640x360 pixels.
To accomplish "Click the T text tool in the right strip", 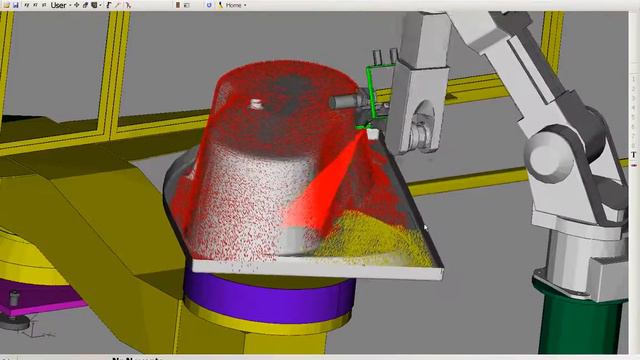I will 634,155.
